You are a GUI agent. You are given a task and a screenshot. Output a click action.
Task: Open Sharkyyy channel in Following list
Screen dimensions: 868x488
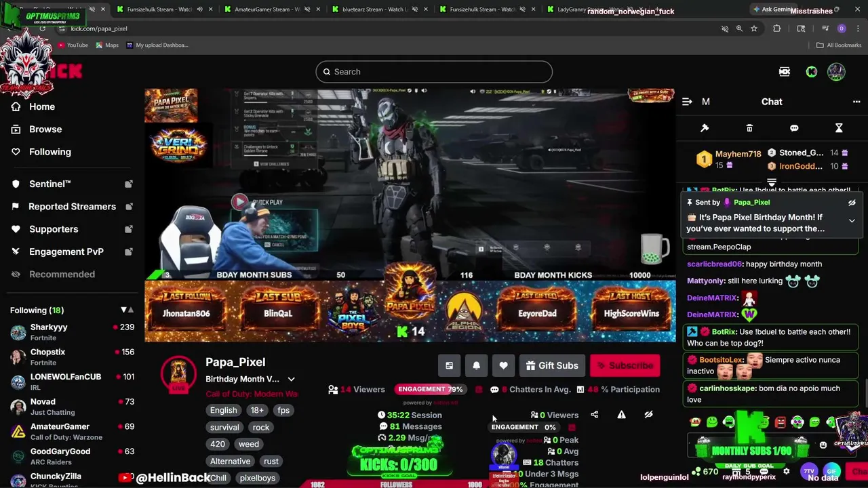pyautogui.click(x=72, y=332)
